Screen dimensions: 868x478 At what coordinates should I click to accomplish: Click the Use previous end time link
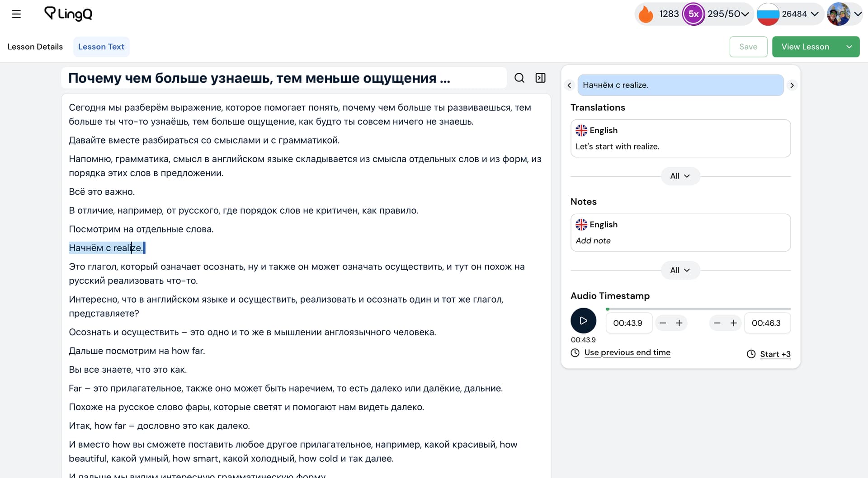tap(627, 353)
